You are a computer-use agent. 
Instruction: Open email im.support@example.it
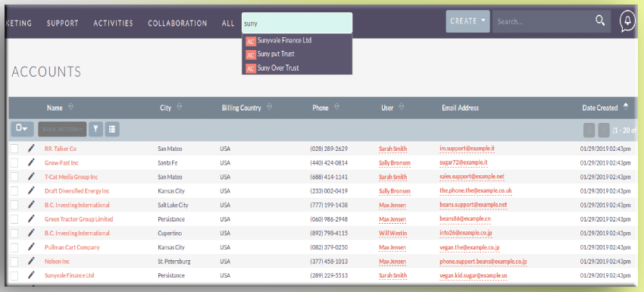tap(467, 149)
